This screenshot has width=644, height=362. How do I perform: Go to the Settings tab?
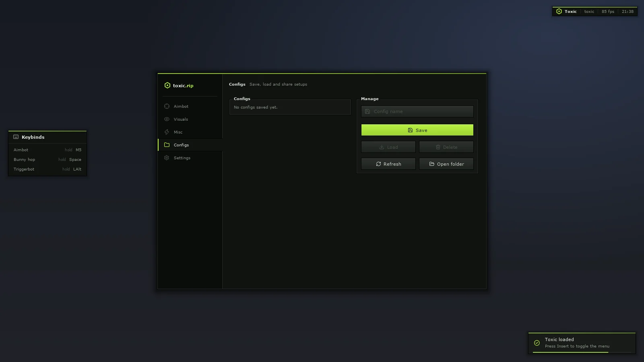tap(190, 158)
